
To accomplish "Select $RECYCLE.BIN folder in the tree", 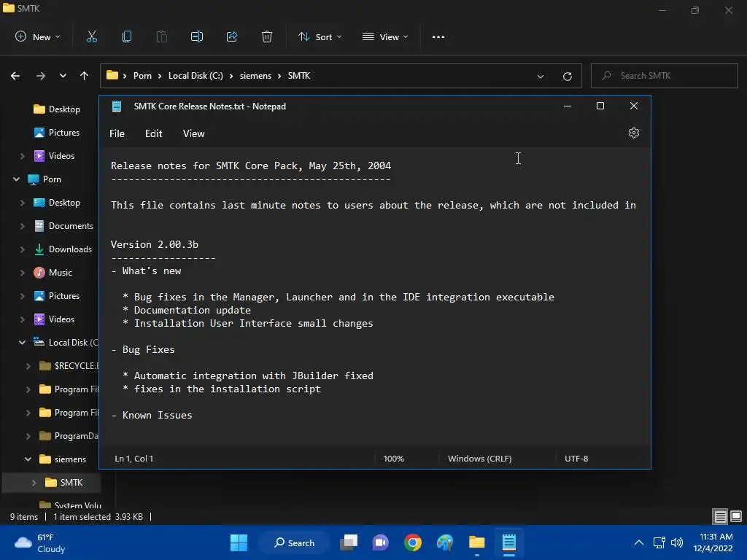I will (69, 366).
